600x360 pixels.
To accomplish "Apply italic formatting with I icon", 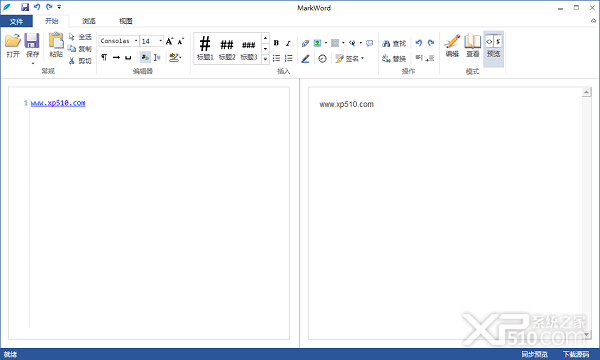I will 288,43.
